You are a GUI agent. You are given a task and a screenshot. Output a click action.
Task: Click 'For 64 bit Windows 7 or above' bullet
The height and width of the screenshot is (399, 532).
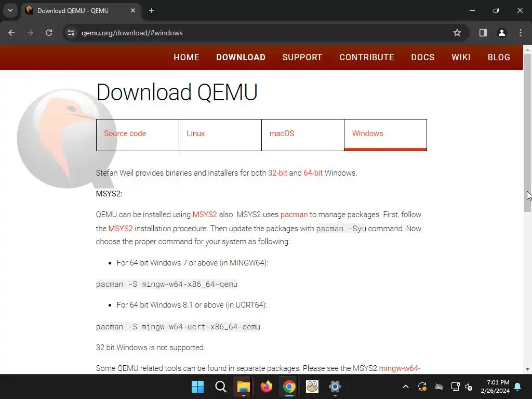192,263
